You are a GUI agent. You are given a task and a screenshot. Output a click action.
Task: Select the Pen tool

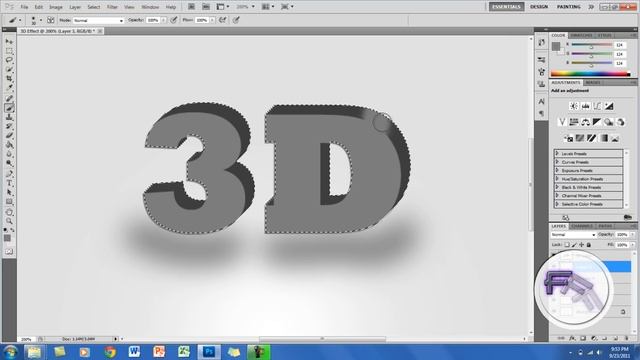tap(9, 174)
